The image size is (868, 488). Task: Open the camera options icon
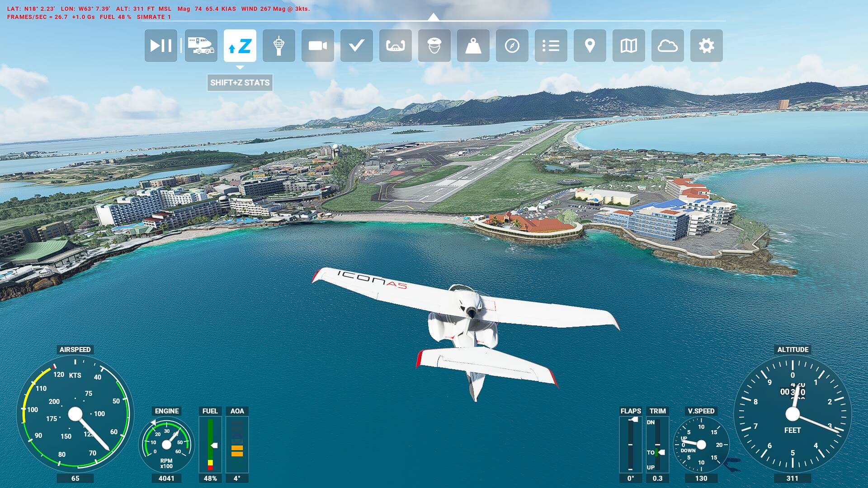[x=317, y=46]
